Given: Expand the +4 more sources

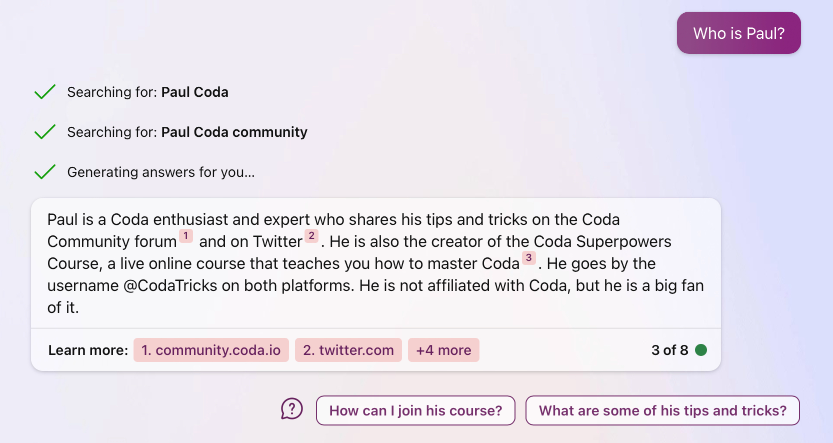Looking at the screenshot, I should point(444,350).
